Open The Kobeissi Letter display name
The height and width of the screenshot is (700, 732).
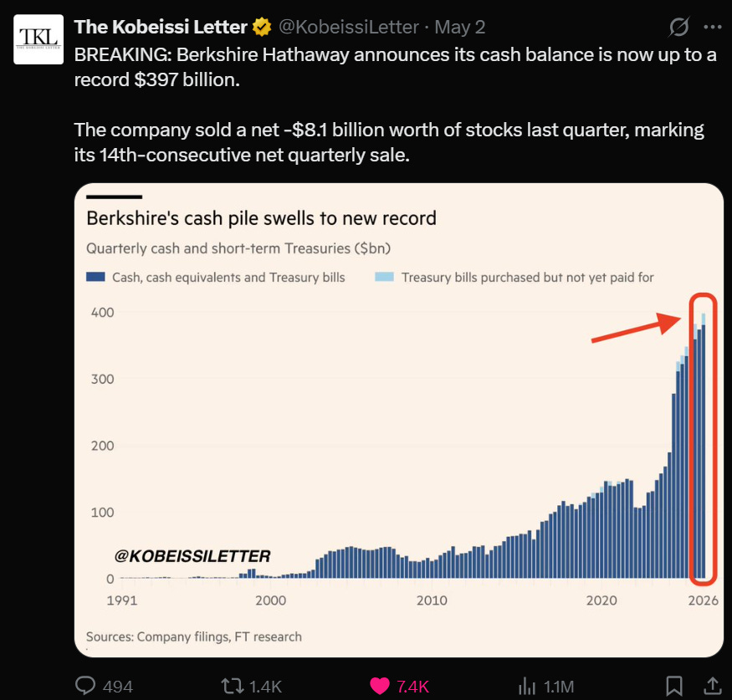click(x=161, y=27)
